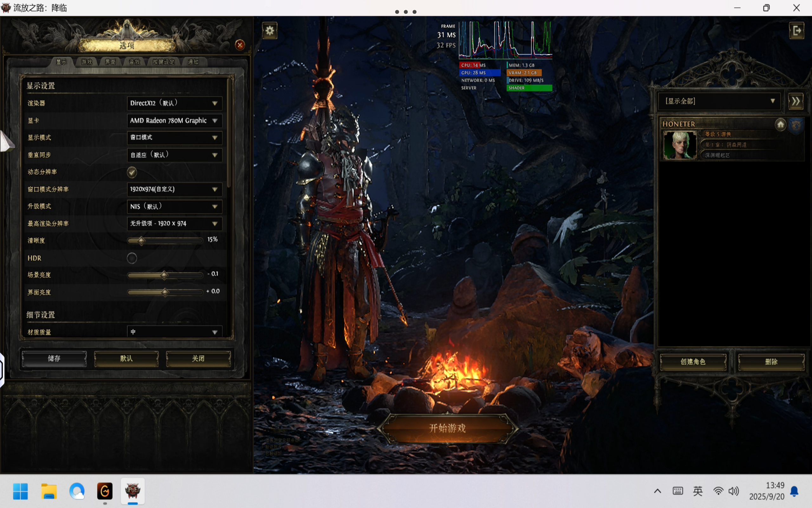
Task: Open the 最高渲染分辨率 dropdown
Action: pyautogui.click(x=174, y=224)
